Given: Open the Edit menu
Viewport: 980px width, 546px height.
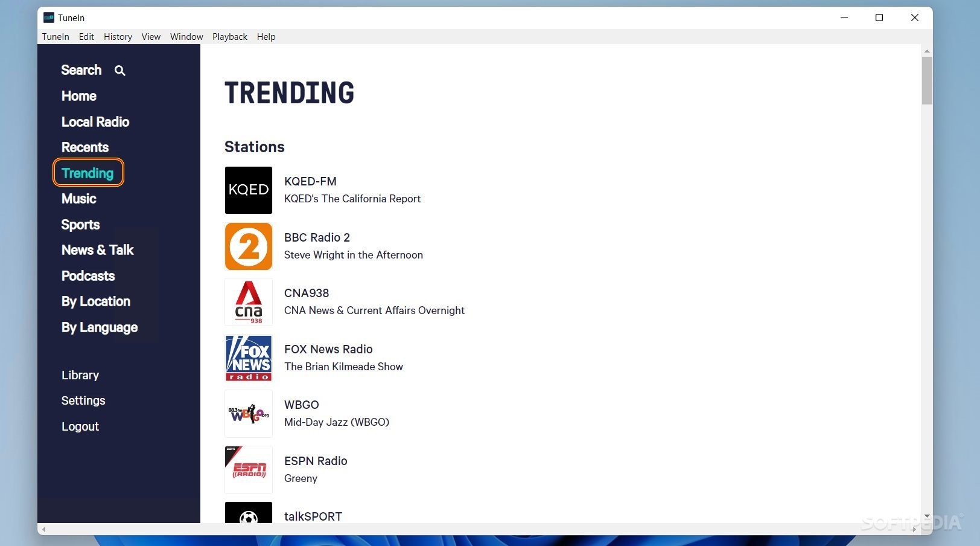Looking at the screenshot, I should click(x=86, y=37).
